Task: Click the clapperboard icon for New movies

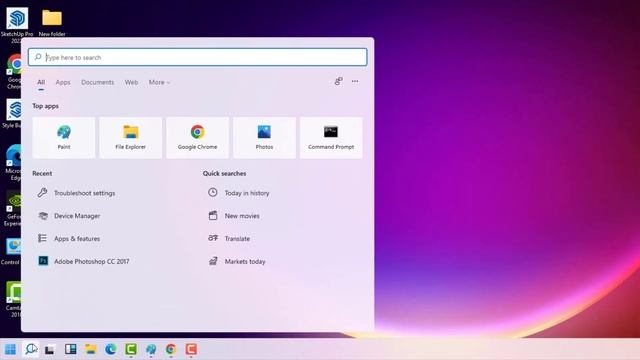Action: click(x=213, y=215)
